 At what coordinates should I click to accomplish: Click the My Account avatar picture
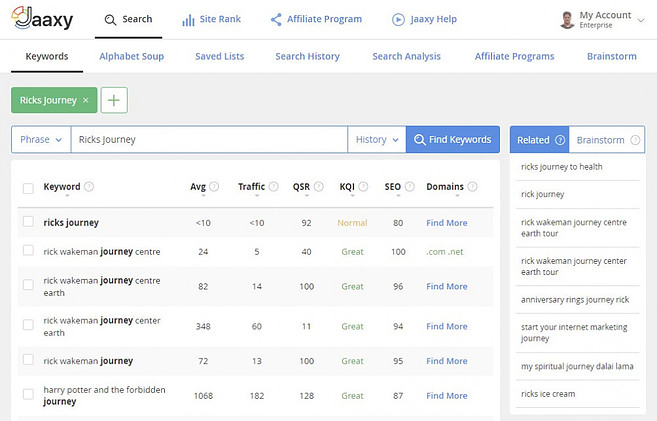567,20
